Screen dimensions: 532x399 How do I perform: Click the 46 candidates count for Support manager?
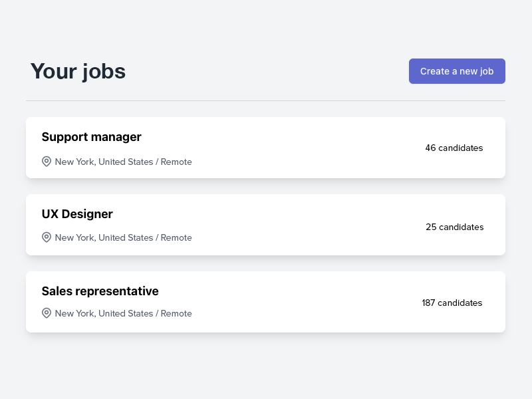click(454, 148)
